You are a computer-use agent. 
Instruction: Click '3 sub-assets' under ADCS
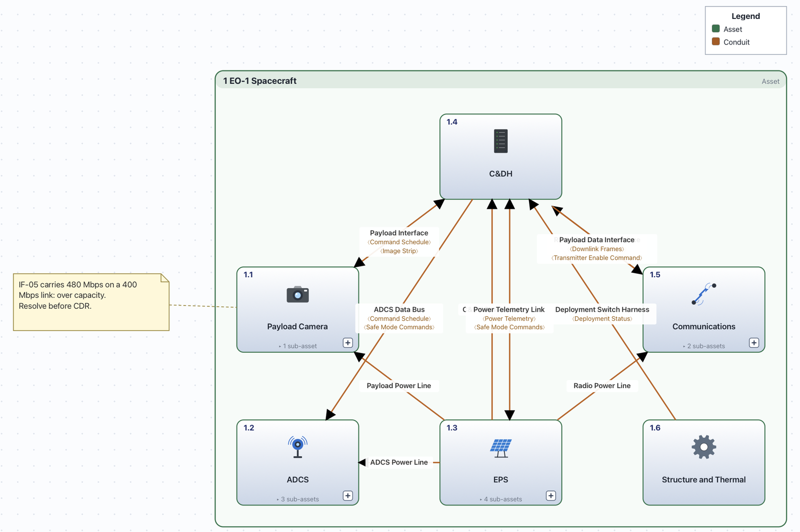(300, 499)
